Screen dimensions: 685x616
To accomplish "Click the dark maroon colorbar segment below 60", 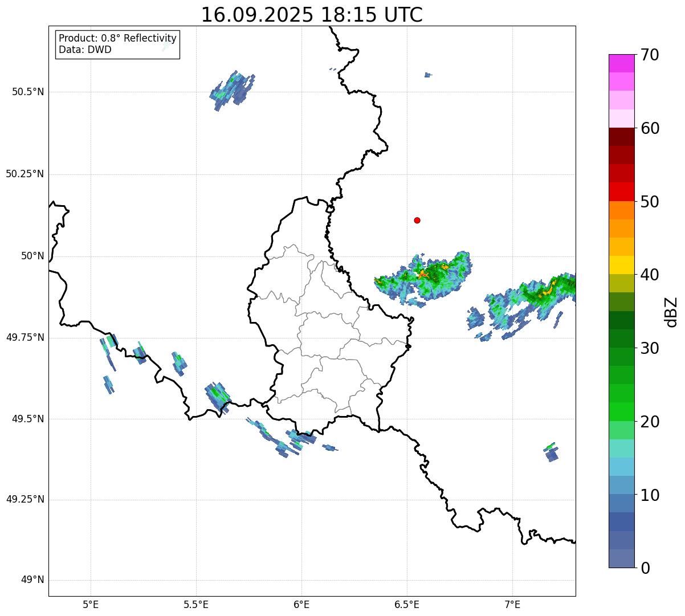I will click(x=622, y=137).
